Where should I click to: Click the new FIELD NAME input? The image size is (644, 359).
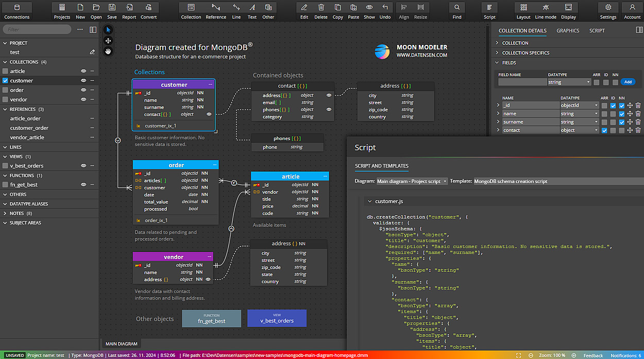click(x=522, y=82)
